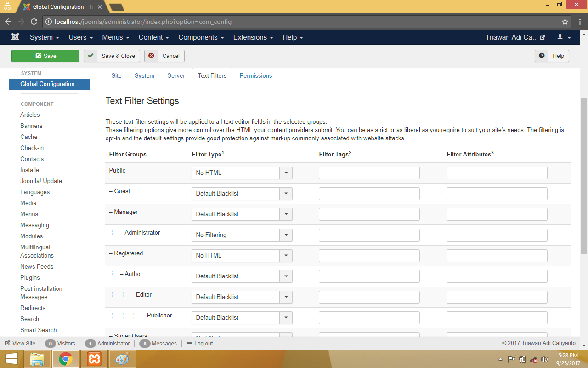Bookmark page with the star icon
This screenshot has height=368, width=588.
pos(565,22)
